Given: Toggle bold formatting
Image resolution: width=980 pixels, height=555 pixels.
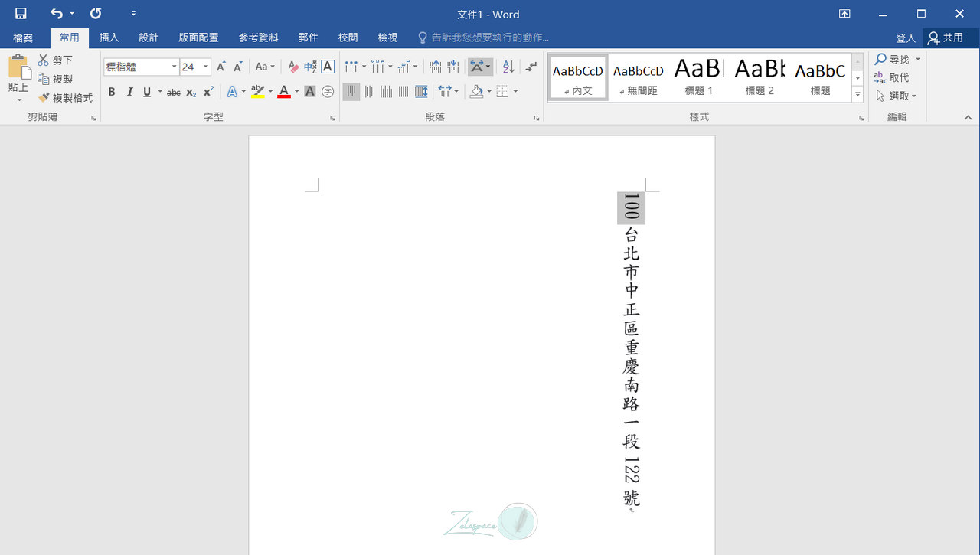Looking at the screenshot, I should [x=112, y=92].
